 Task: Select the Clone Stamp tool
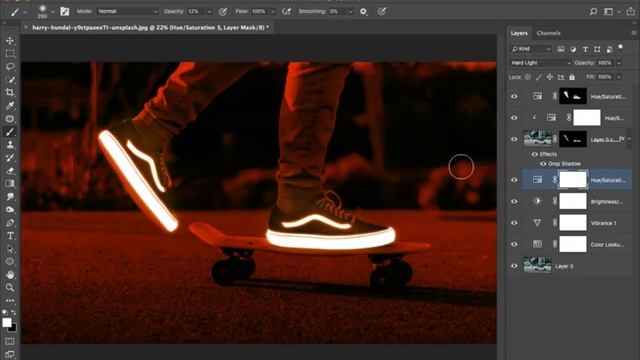pyautogui.click(x=10, y=145)
